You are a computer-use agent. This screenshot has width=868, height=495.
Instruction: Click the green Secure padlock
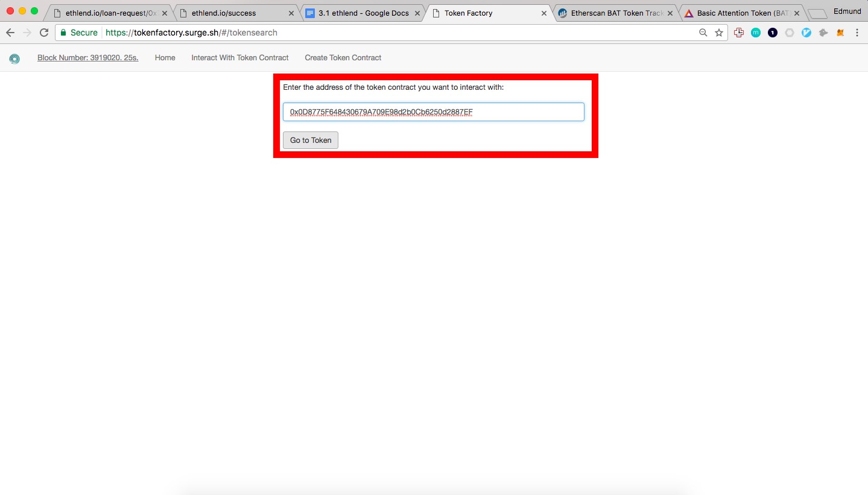point(63,33)
